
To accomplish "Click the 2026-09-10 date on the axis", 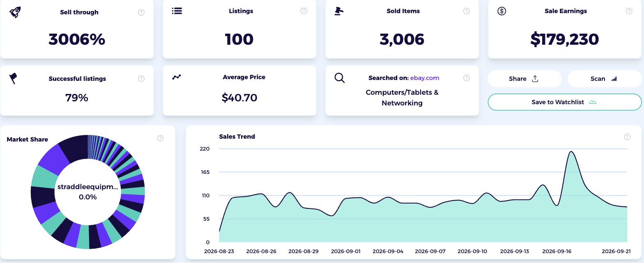I will pyautogui.click(x=472, y=251).
